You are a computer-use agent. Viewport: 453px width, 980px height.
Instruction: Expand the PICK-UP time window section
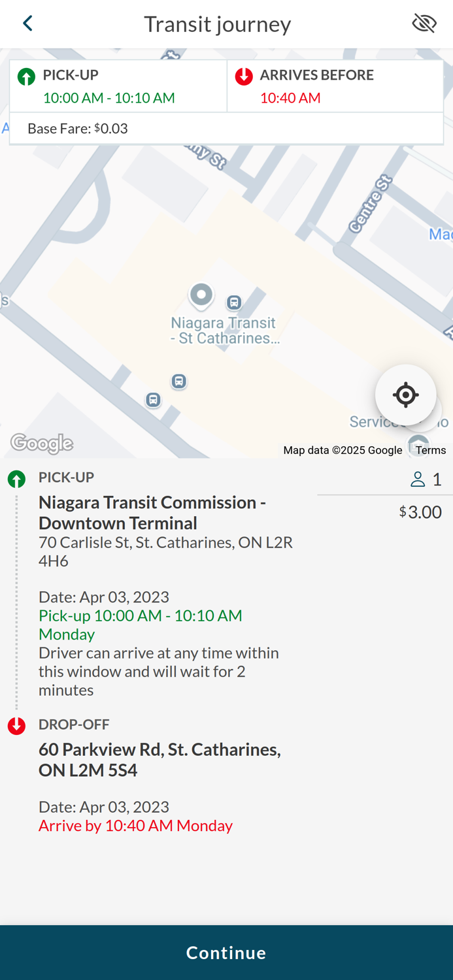118,86
